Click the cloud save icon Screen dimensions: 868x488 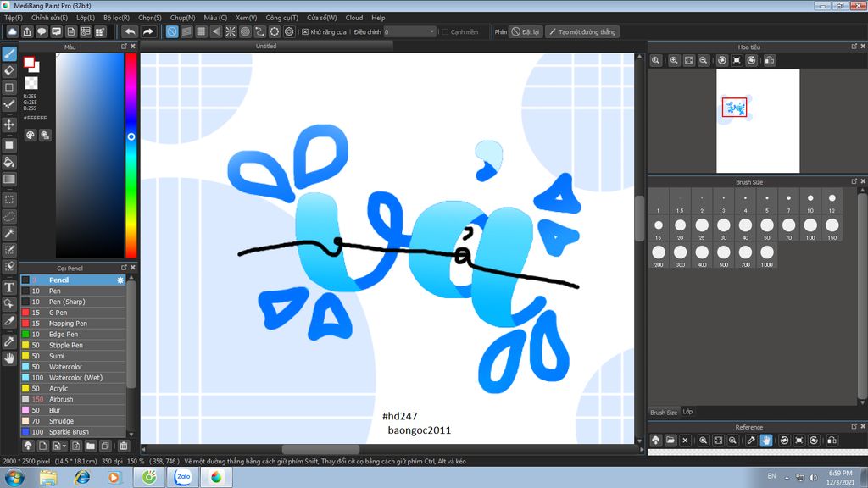(12, 31)
